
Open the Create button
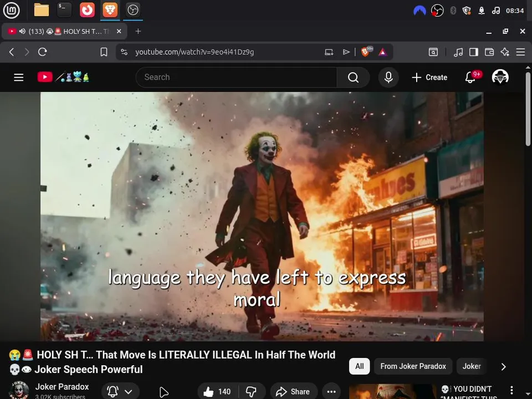[x=429, y=78]
